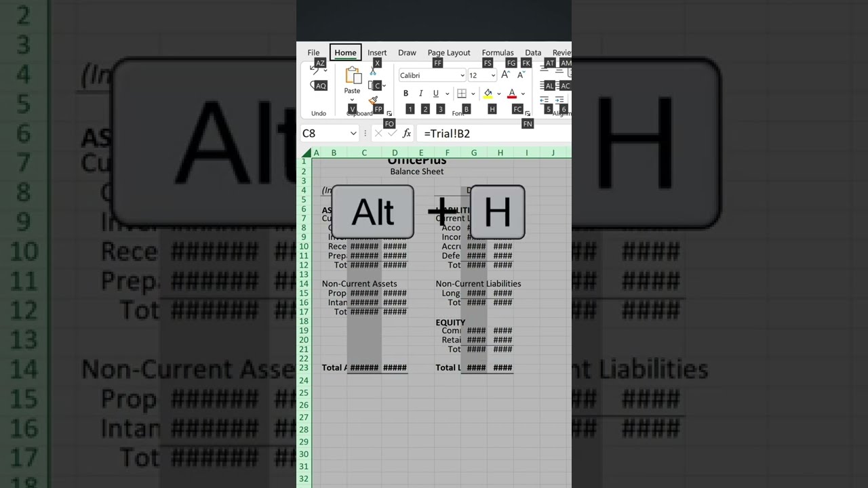Open the font size 12 dropdown
The image size is (868, 488).
click(x=493, y=76)
